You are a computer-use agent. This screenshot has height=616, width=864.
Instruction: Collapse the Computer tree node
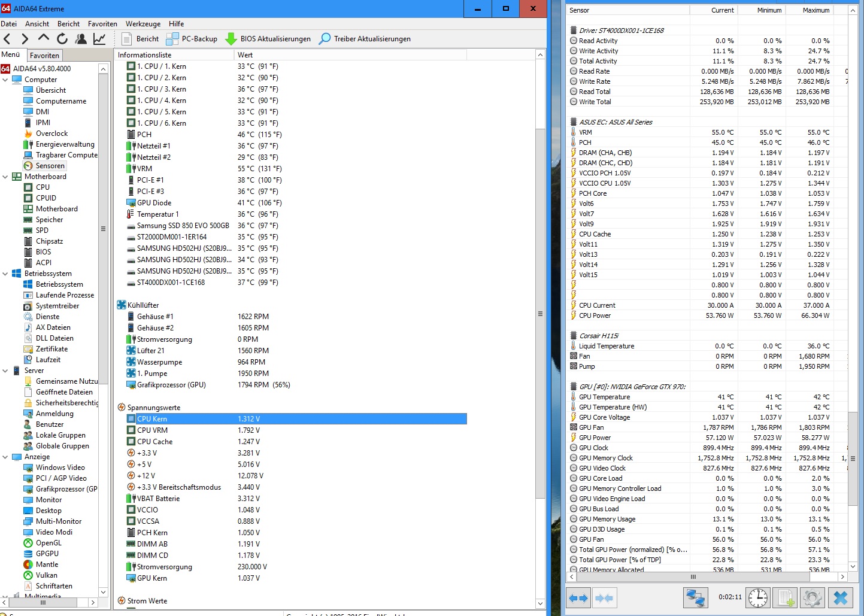[x=5, y=80]
